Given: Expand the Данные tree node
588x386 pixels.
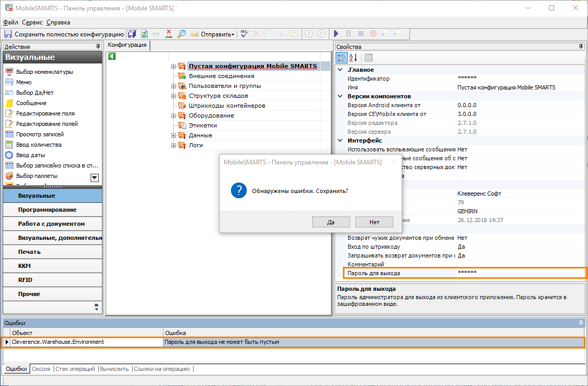Looking at the screenshot, I should [x=174, y=136].
